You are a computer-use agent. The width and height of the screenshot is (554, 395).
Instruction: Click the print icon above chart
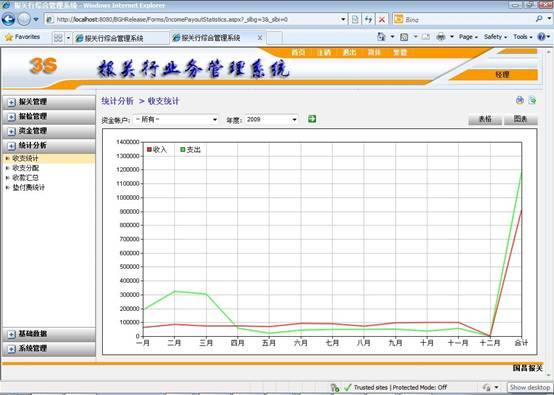[x=519, y=100]
